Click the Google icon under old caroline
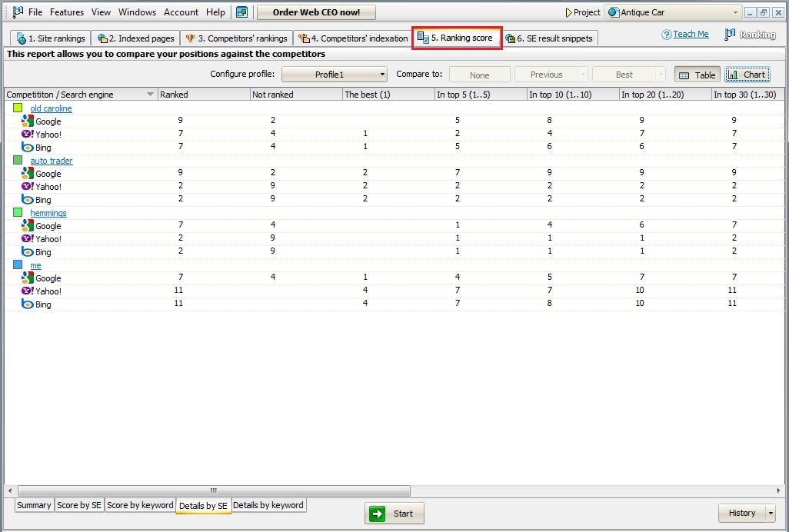The height and width of the screenshot is (532, 789). (x=28, y=121)
